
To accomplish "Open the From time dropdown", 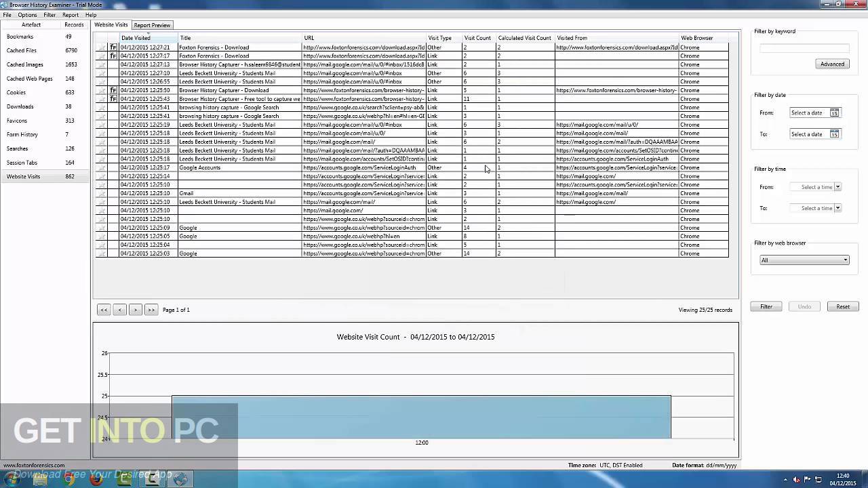I will click(x=837, y=186).
